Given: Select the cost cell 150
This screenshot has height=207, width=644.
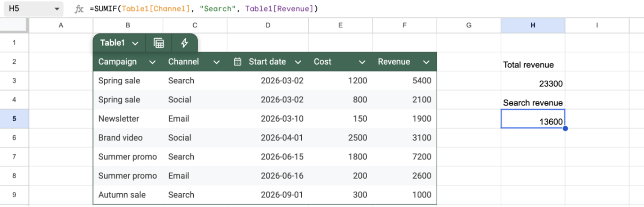Looking at the screenshot, I should pyautogui.click(x=340, y=119).
